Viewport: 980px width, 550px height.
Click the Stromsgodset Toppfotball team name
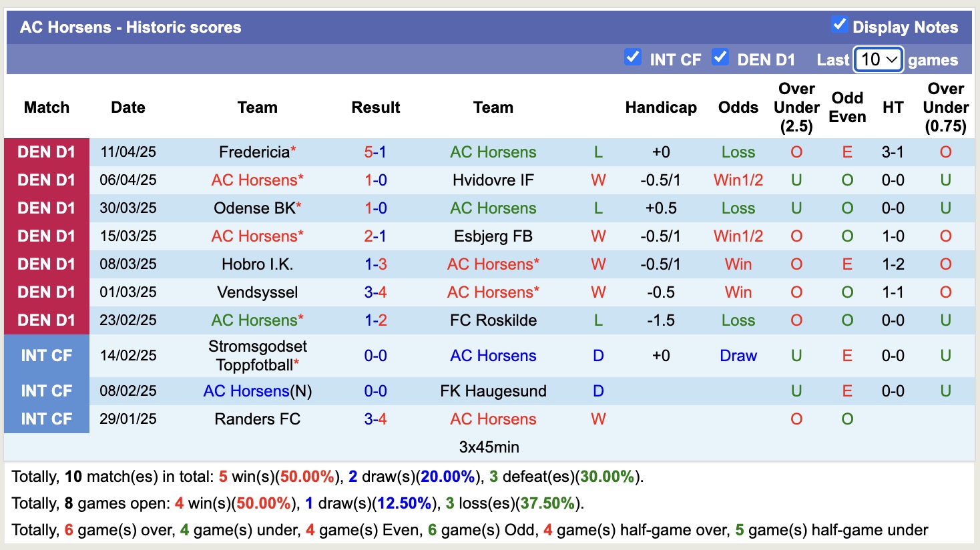pos(257,355)
